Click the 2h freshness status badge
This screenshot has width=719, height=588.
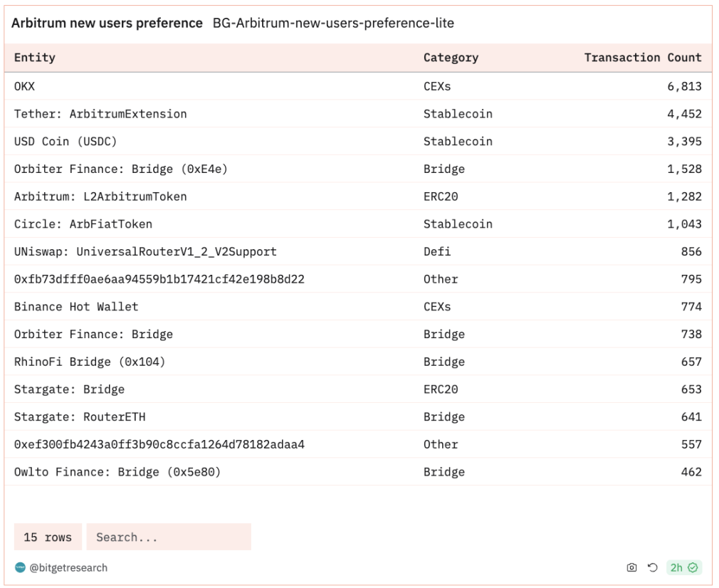click(x=683, y=567)
